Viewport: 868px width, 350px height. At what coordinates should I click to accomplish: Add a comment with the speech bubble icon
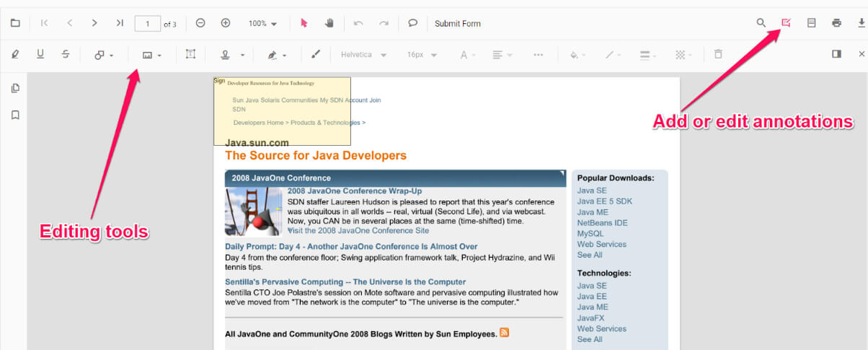click(x=412, y=23)
